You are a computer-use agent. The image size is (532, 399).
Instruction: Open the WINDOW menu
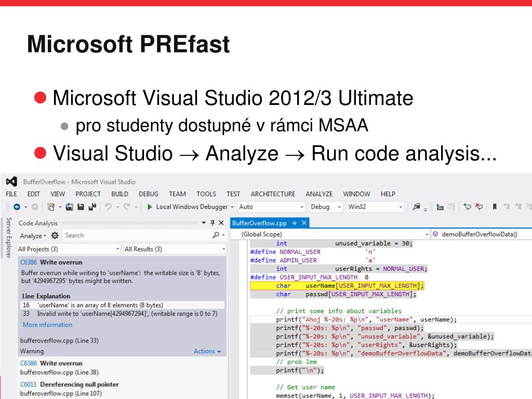coord(356,194)
